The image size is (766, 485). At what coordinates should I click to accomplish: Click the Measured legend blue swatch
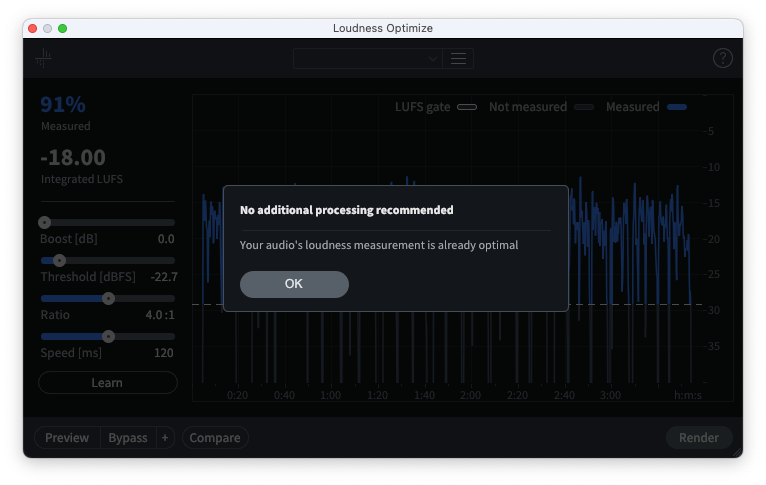point(677,107)
